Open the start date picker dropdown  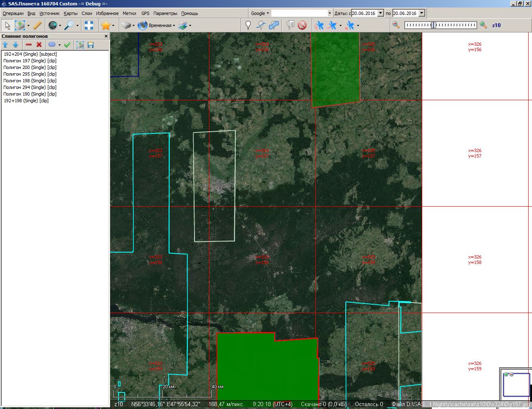pos(380,13)
